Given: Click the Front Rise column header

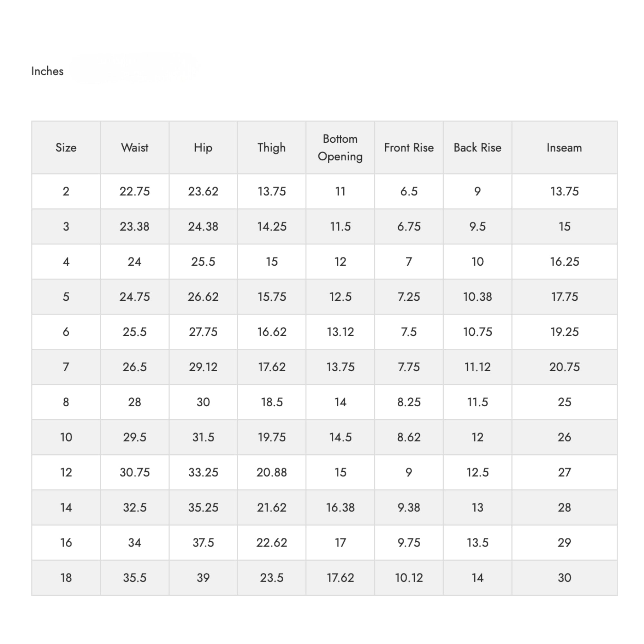Looking at the screenshot, I should pos(409,147).
